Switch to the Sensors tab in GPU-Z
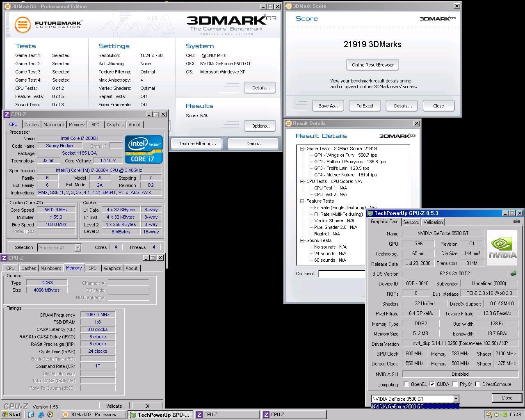Viewport: 525px width, 420px height. click(x=411, y=222)
